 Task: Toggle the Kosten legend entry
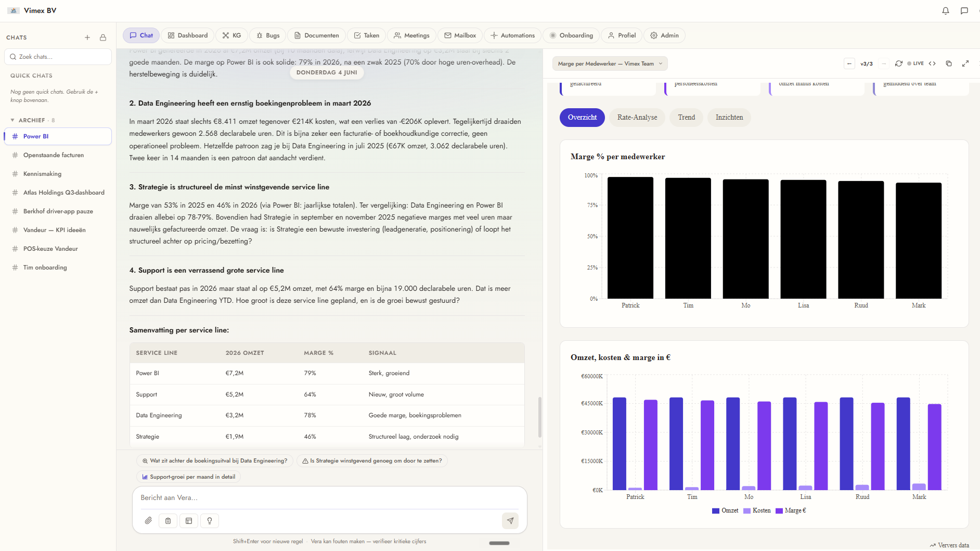757,510
